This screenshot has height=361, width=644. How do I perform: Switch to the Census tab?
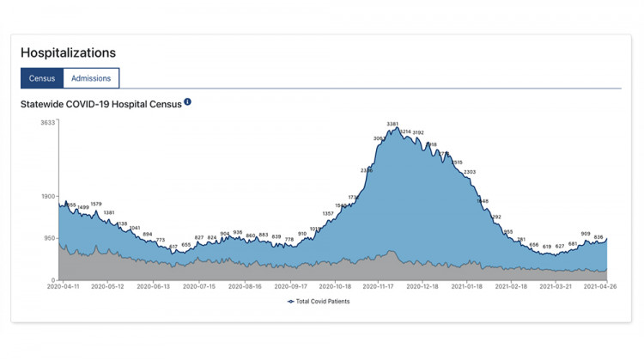42,78
